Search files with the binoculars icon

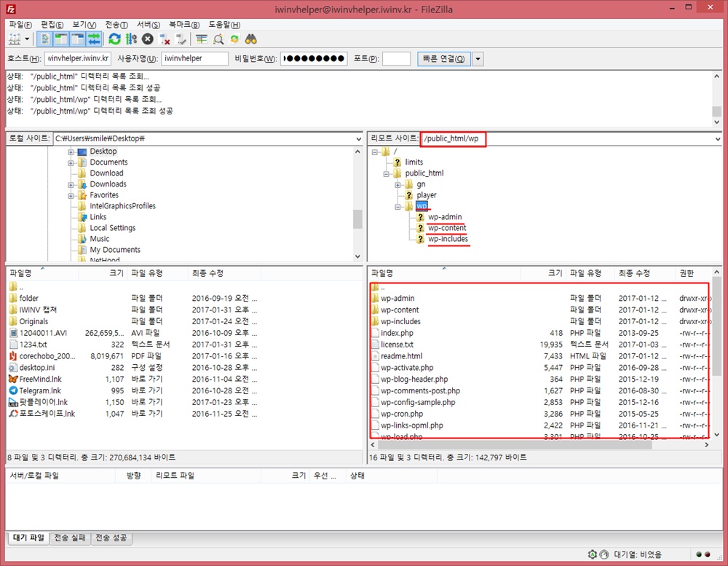251,39
